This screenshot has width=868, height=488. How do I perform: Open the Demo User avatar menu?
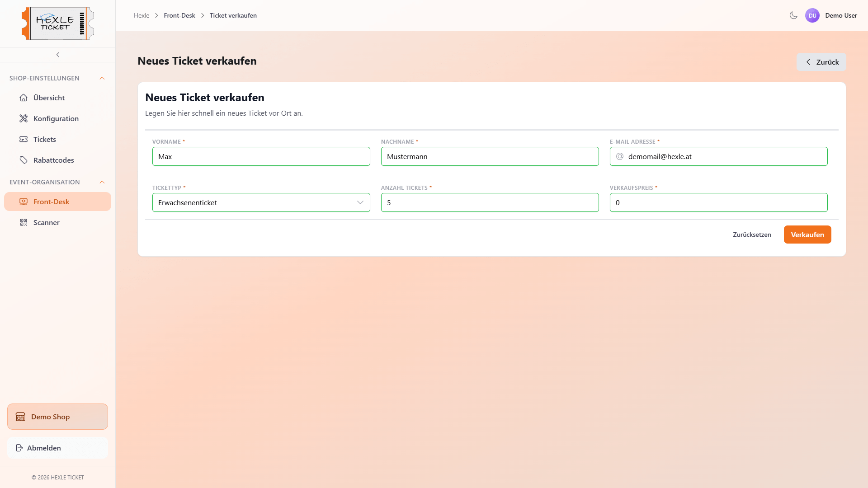click(812, 15)
